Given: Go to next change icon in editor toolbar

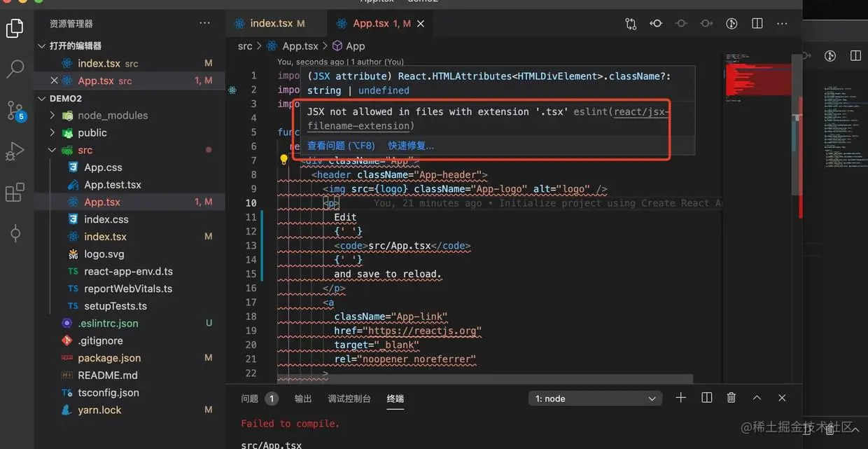Looking at the screenshot, I should (706, 24).
